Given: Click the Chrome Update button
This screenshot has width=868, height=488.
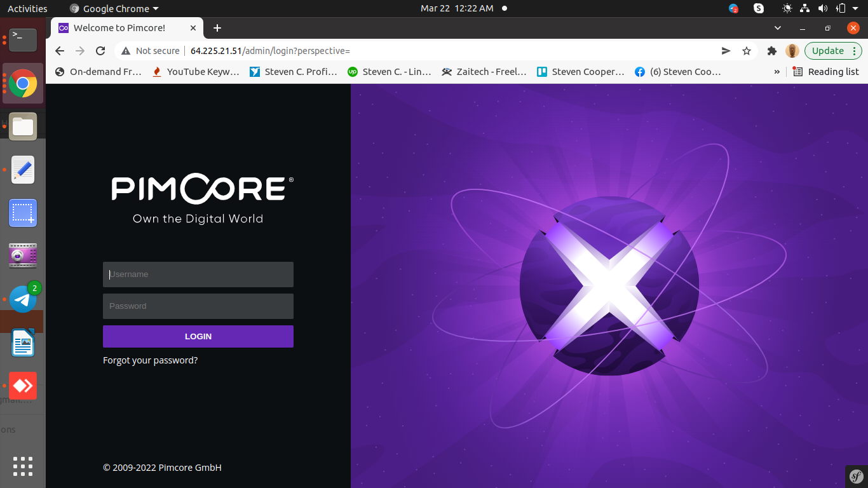Looking at the screenshot, I should pos(827,51).
